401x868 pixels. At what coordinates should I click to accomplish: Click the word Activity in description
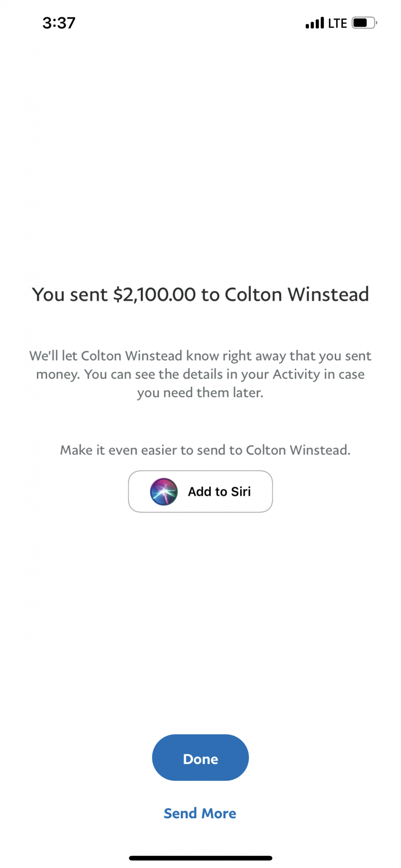[x=296, y=374]
